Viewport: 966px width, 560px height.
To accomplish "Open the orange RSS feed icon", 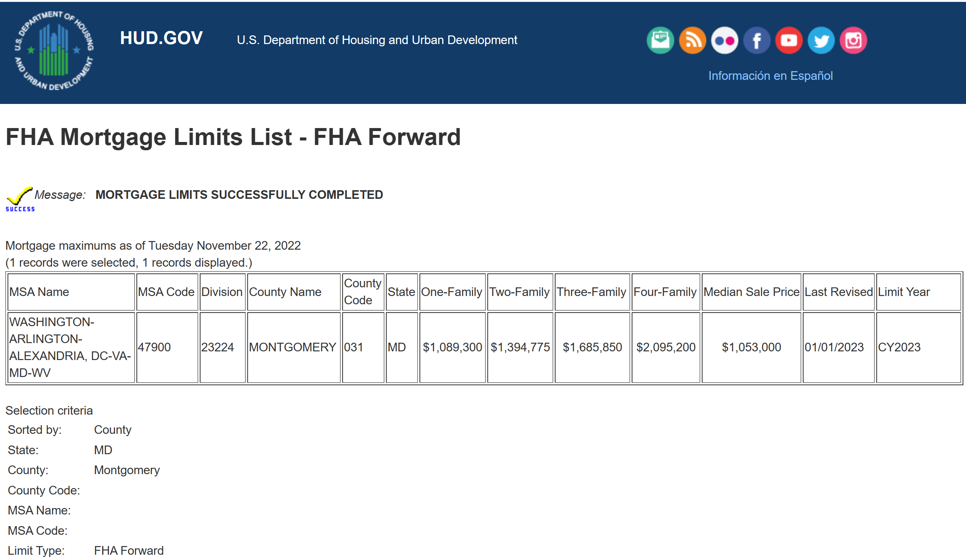I will (x=692, y=40).
